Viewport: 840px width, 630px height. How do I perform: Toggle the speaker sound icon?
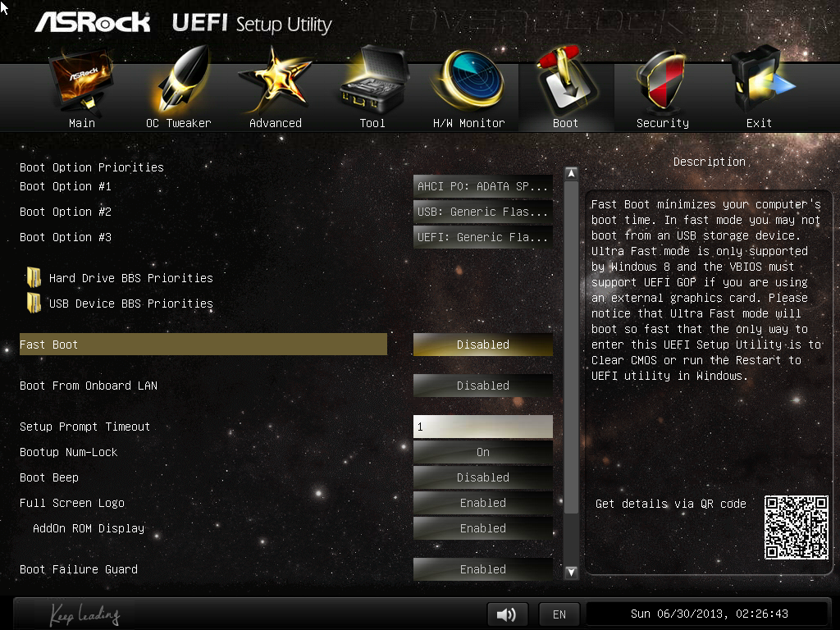coord(507,614)
